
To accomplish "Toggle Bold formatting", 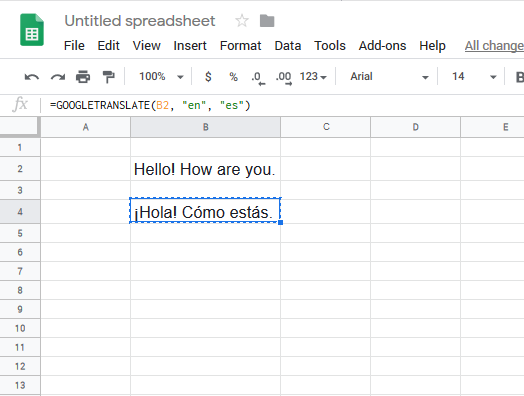I will 519,77.
